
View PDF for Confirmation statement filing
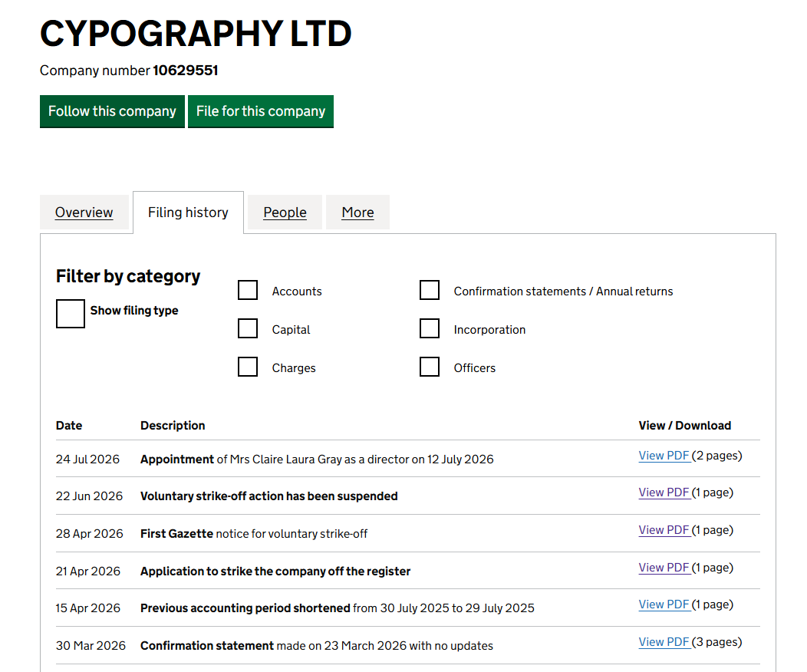pos(664,642)
